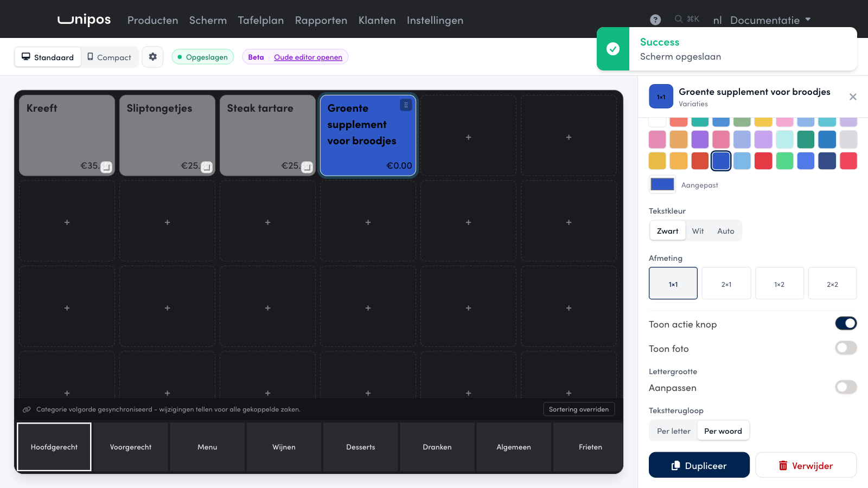Click the green success checkmark icon
The image size is (868, 488).
coord(613,49)
